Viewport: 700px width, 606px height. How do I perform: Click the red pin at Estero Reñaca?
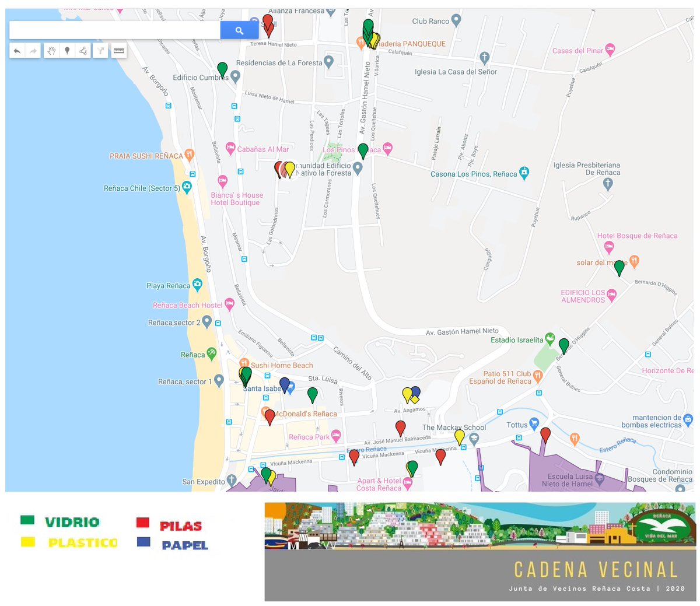pyautogui.click(x=354, y=457)
